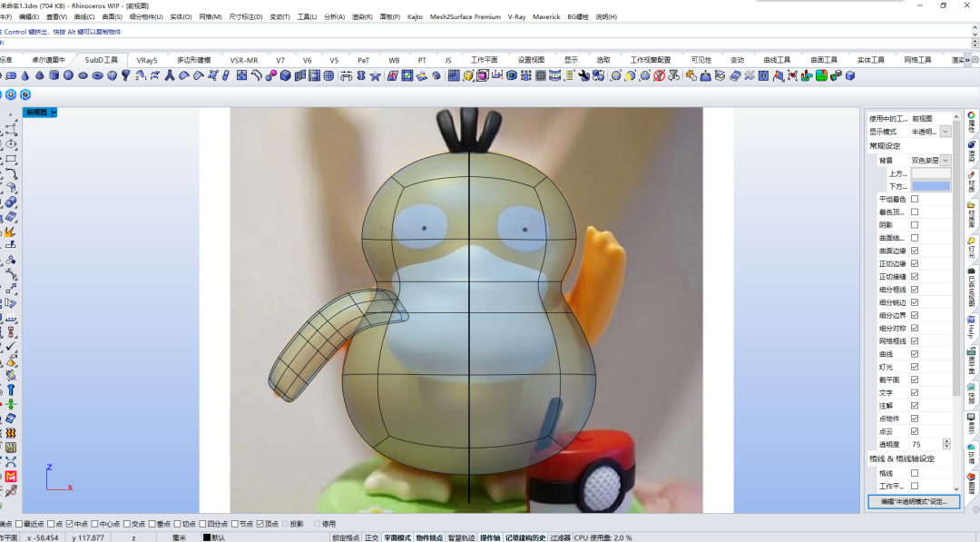Open the 背景 background type dropdown
This screenshot has height=542, width=980.
pyautogui.click(x=945, y=160)
